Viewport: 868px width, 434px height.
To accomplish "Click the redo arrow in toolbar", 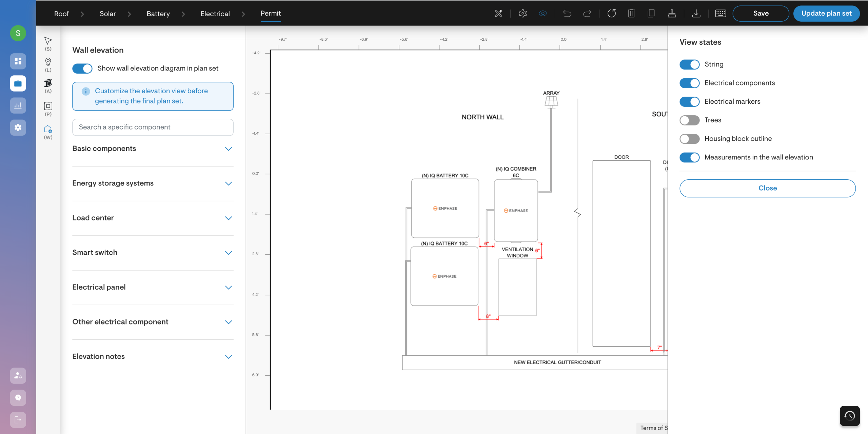I will click(587, 14).
